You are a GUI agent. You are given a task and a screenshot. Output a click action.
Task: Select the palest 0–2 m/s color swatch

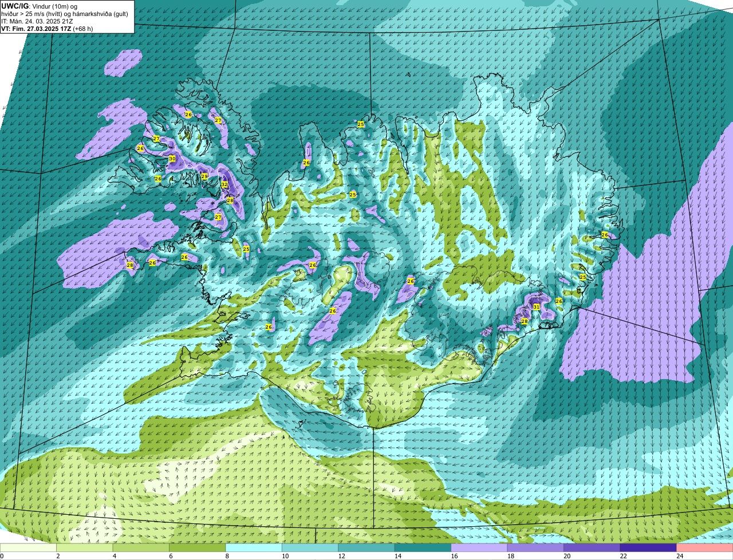pos(28,548)
